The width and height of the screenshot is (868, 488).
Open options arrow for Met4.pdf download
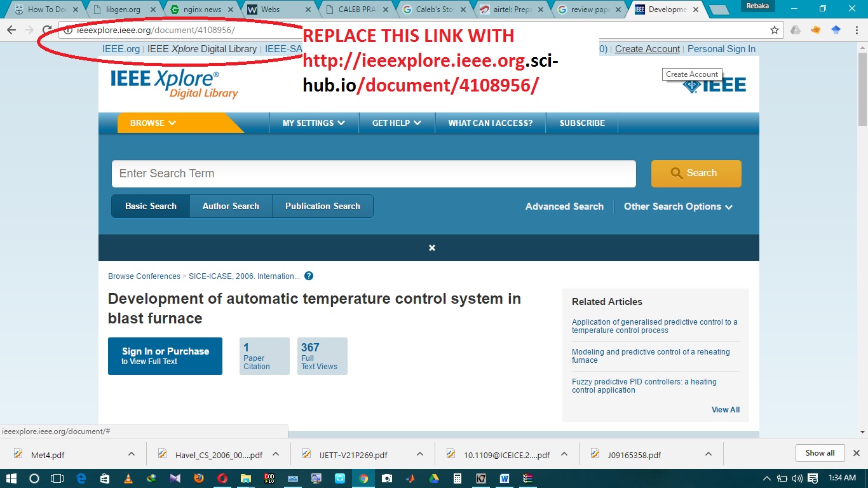132,454
